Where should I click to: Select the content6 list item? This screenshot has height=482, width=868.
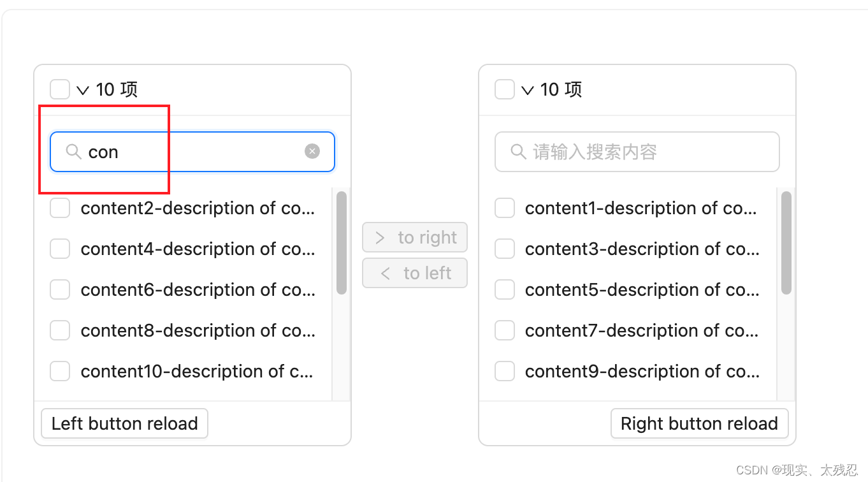184,289
